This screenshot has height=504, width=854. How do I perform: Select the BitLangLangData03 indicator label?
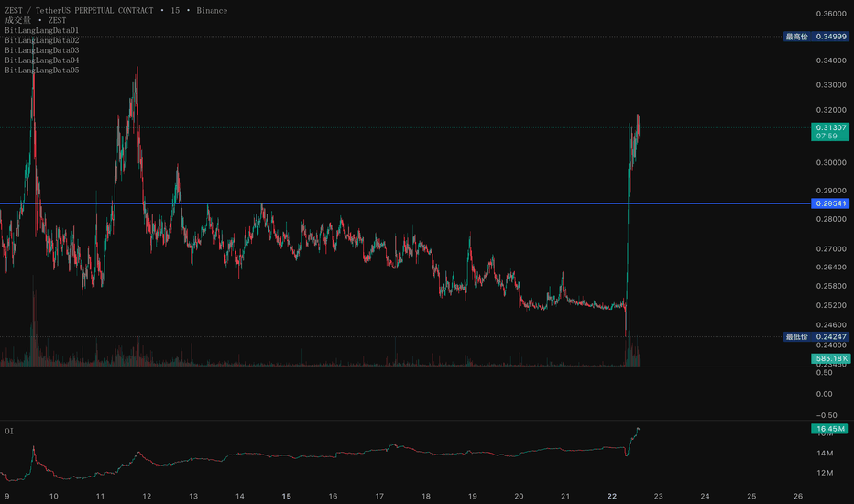point(42,50)
